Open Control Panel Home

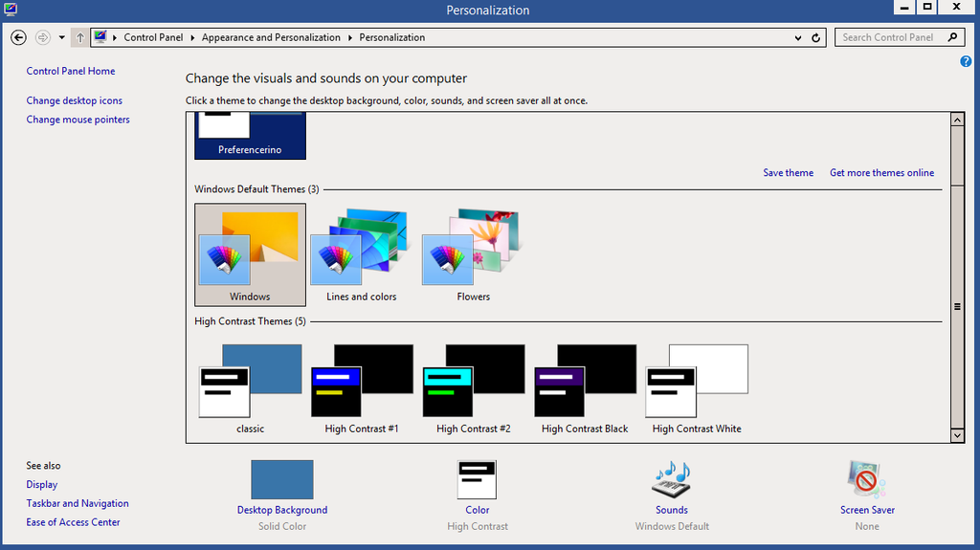click(x=71, y=71)
